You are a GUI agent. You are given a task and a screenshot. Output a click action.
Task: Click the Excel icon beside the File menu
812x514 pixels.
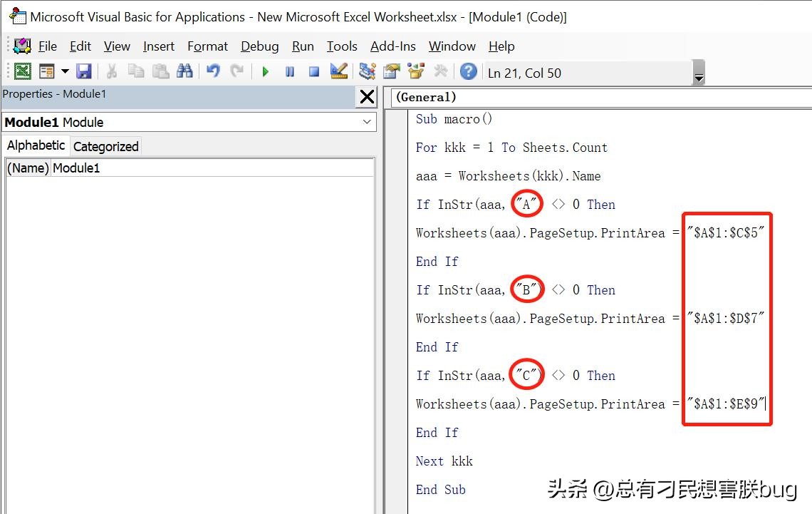pyautogui.click(x=22, y=46)
